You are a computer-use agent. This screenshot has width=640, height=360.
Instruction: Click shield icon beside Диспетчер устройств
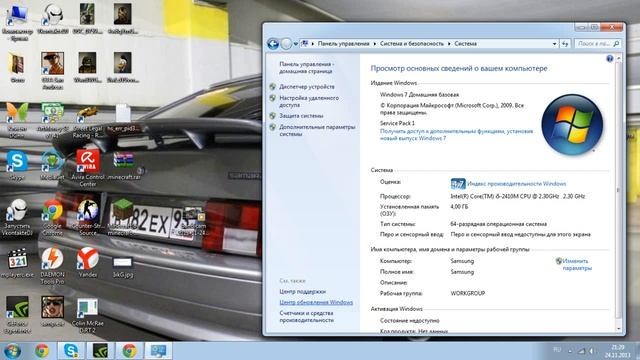point(273,87)
